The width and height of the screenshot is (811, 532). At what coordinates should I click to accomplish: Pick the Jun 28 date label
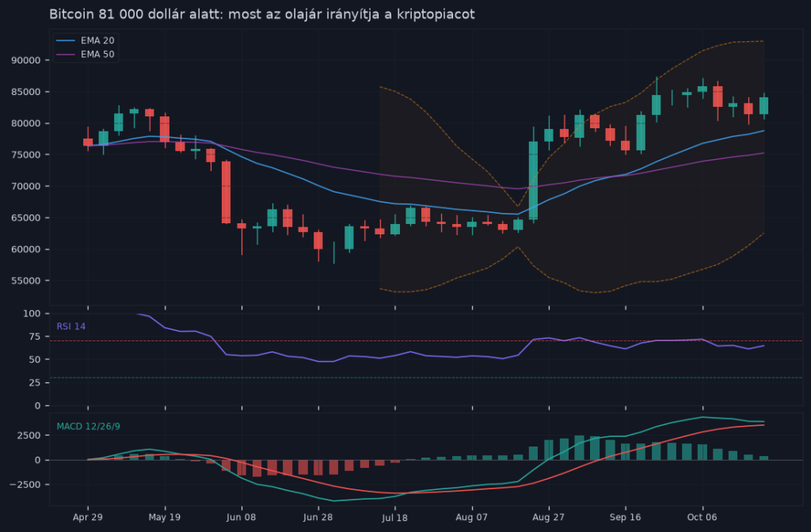point(318,517)
